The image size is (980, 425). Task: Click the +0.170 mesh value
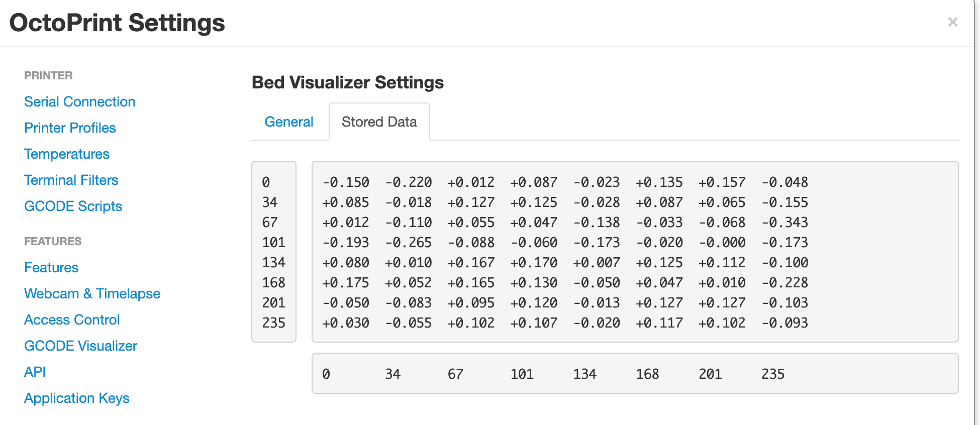(x=534, y=262)
